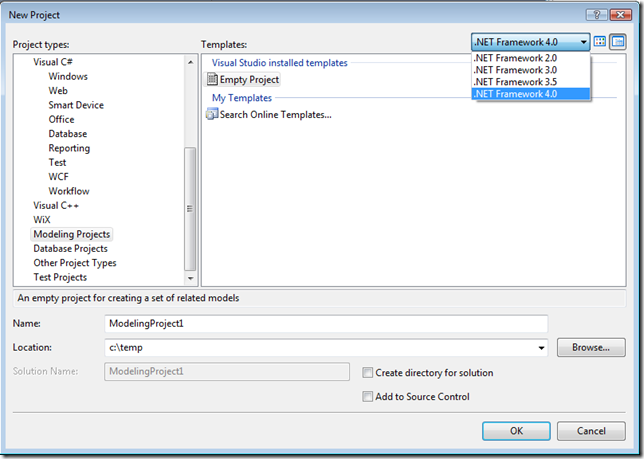This screenshot has height=459, width=644.
Task: Switch templates view to small icons
Action: tap(618, 41)
